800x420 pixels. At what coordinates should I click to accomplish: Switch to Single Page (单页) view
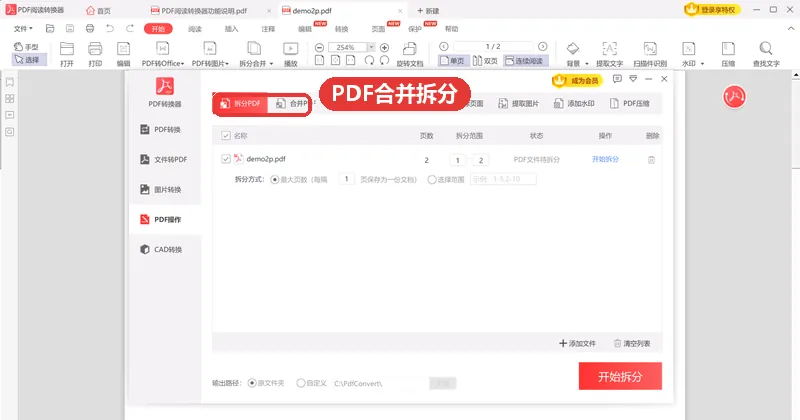point(452,61)
